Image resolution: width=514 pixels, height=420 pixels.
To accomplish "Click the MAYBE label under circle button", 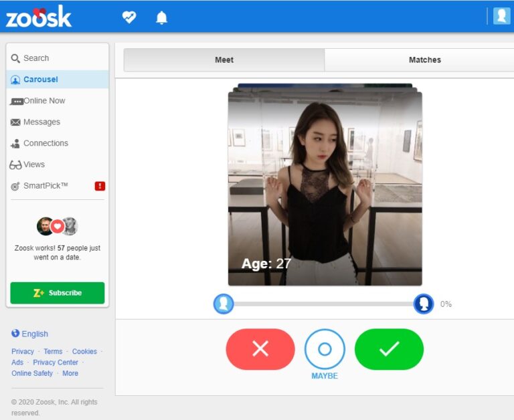I will [325, 376].
